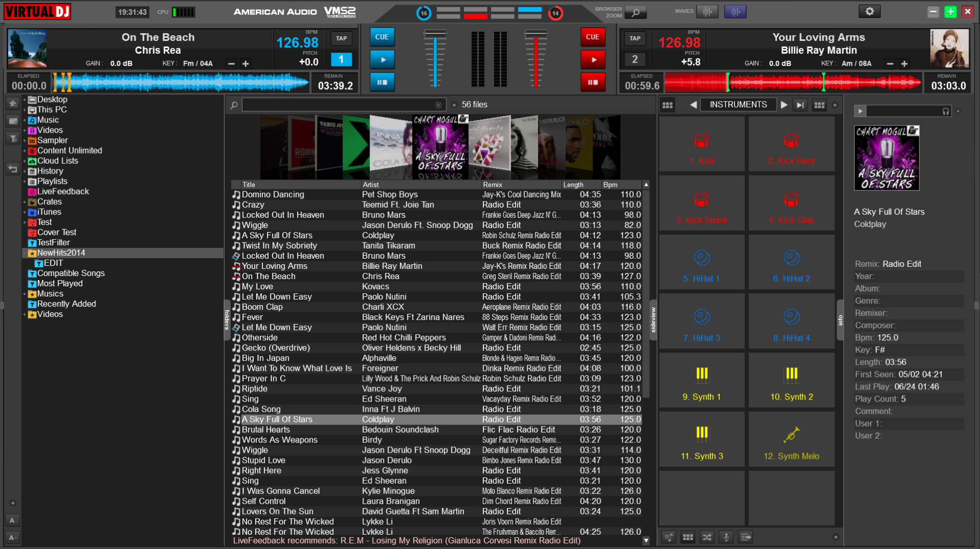Open the sampler pad grid view icon

(667, 105)
